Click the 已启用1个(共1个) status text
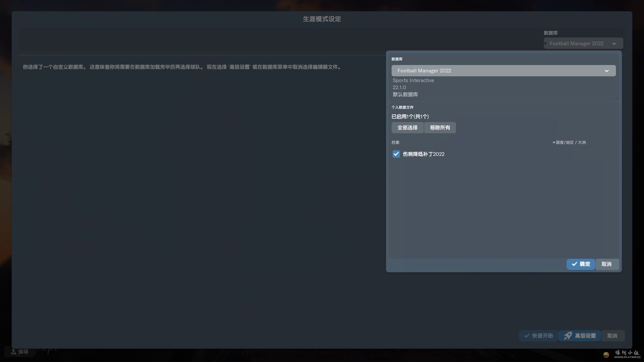The height and width of the screenshot is (362, 644). tap(410, 117)
